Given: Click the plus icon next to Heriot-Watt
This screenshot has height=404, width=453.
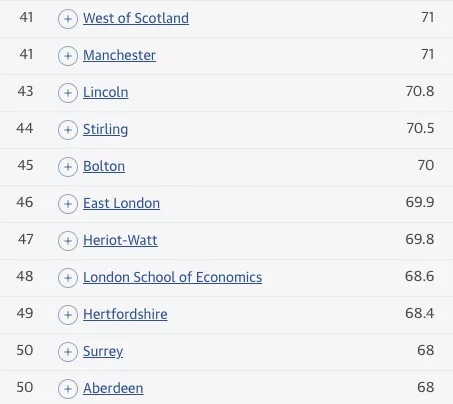Looking at the screenshot, I should click(x=68, y=241).
